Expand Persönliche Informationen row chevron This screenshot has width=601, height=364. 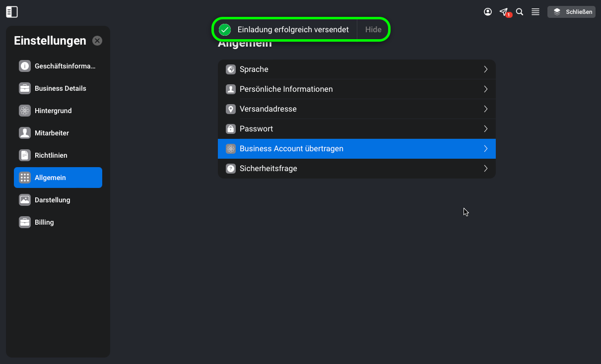[x=486, y=89]
